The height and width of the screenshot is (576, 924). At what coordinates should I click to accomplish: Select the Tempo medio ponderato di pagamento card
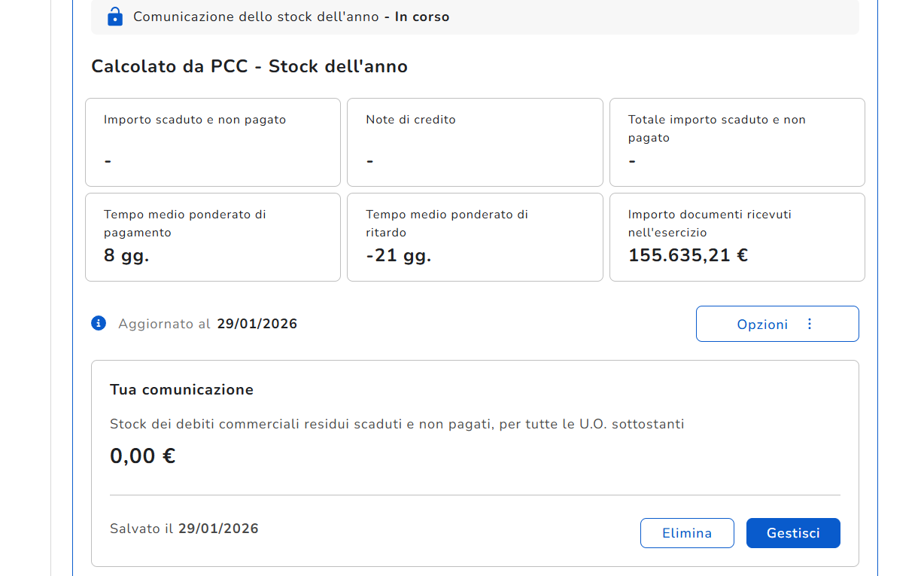(213, 237)
